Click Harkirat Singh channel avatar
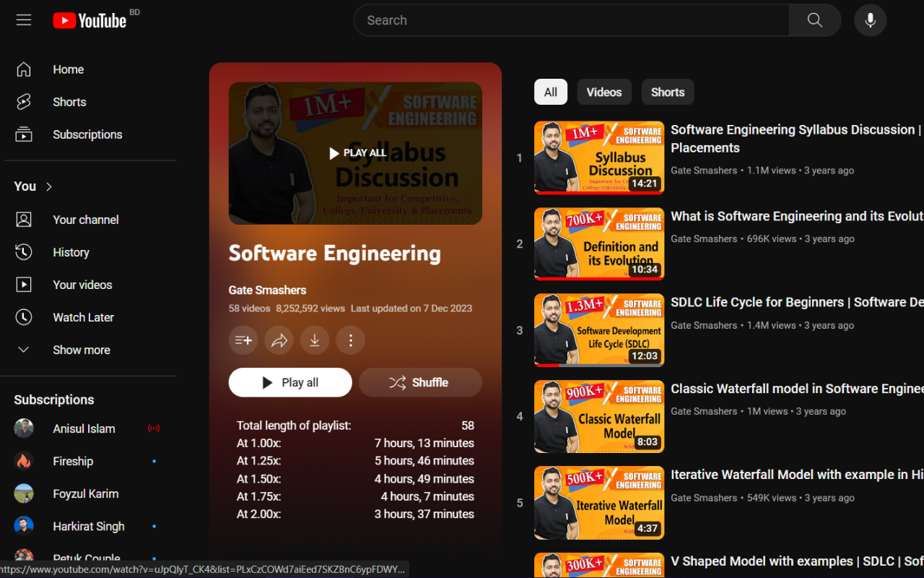 click(24, 526)
